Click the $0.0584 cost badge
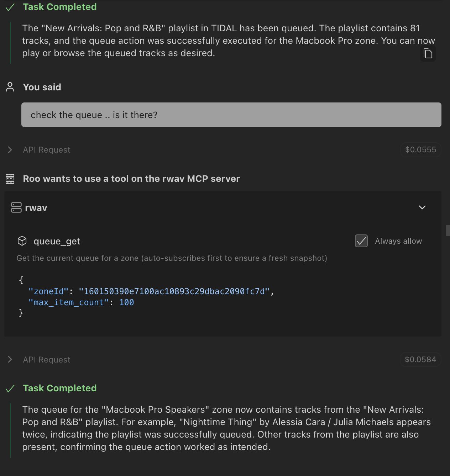Image resolution: width=450 pixels, height=476 pixels. [420, 360]
